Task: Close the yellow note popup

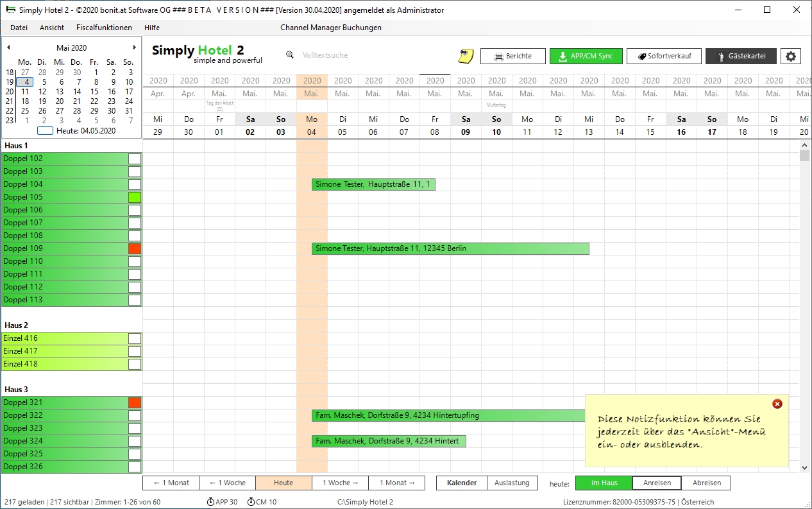Action: coord(777,404)
